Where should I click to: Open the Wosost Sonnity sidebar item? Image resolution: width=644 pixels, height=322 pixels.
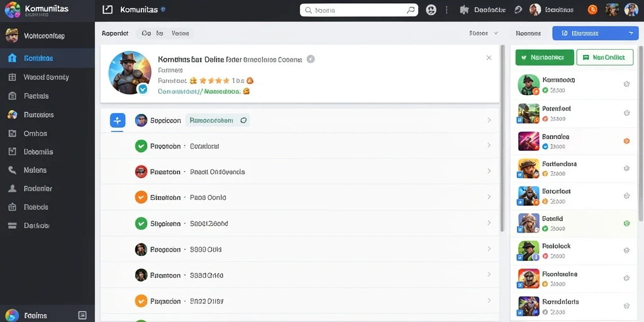(47, 77)
